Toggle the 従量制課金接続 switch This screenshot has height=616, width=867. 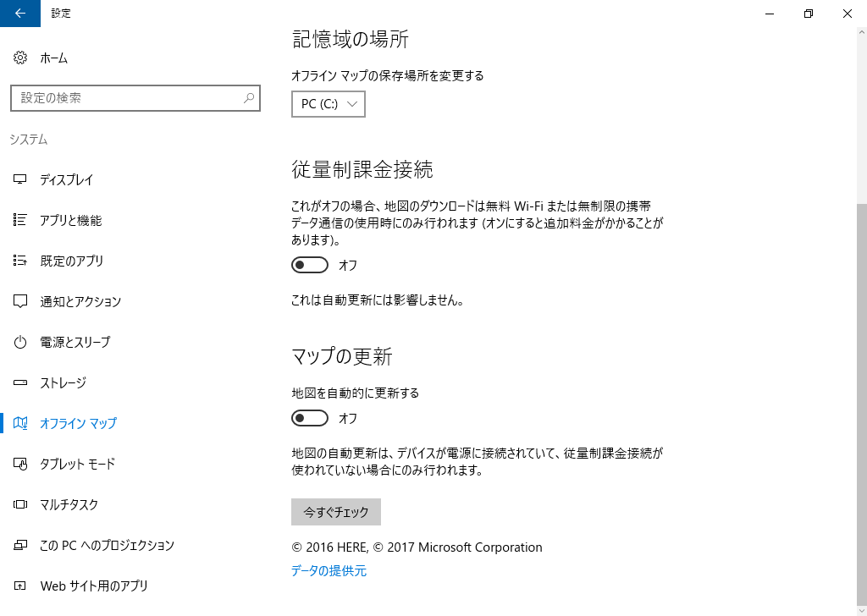tap(310, 266)
